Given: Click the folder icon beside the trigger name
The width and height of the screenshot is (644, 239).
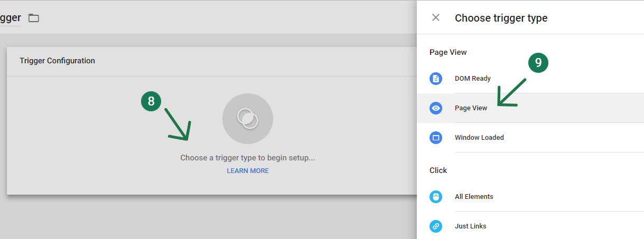Looking at the screenshot, I should (x=34, y=18).
